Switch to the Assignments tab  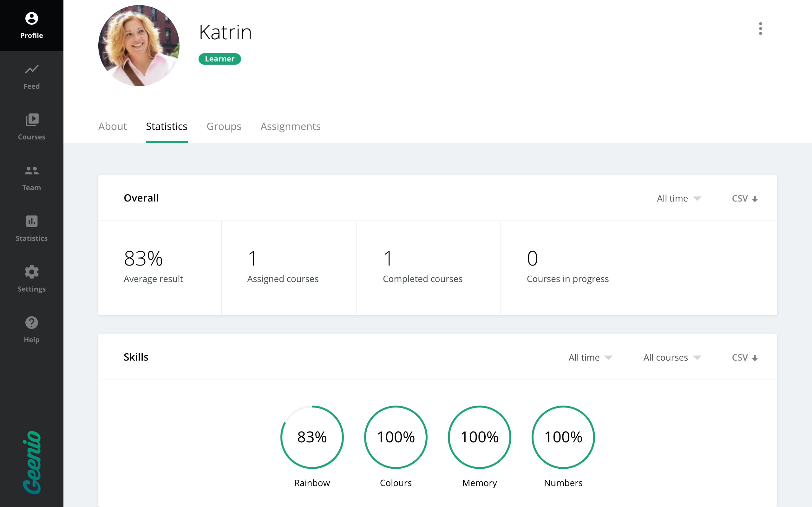point(290,126)
